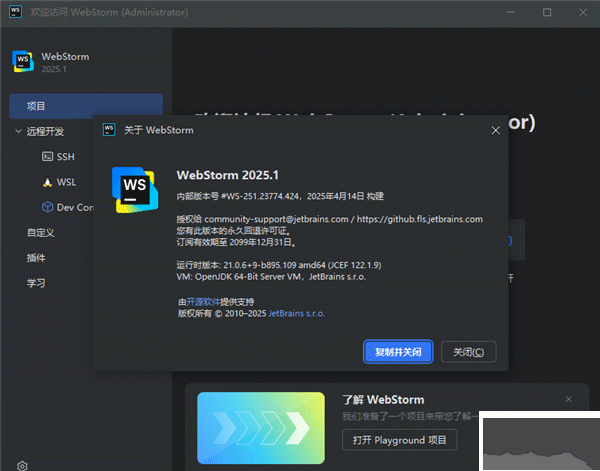Click the 您有此版本的永久回退许可证 line
This screenshot has width=600, height=471.
click(x=233, y=231)
